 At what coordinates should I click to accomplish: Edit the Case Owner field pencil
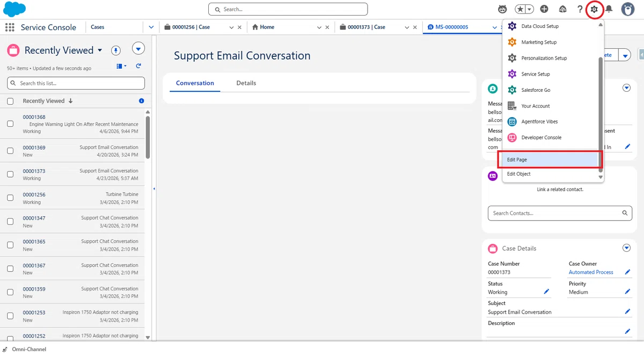coord(627,272)
